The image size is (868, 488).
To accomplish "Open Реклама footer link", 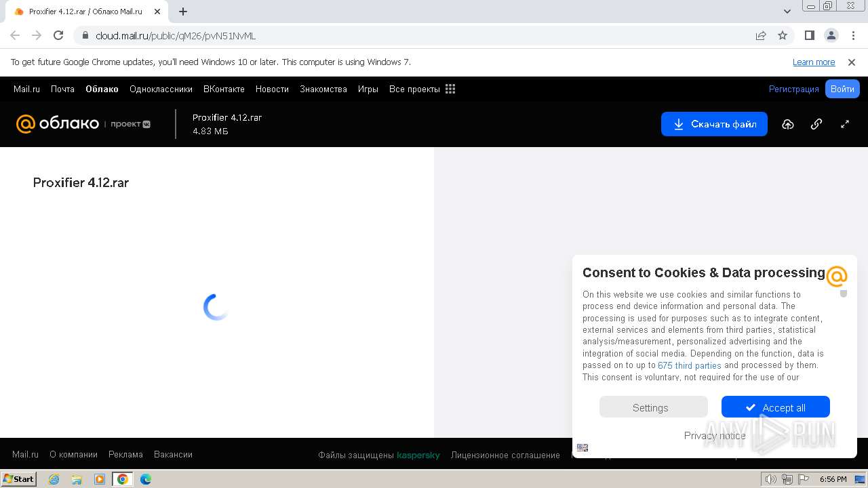I will 125,455.
